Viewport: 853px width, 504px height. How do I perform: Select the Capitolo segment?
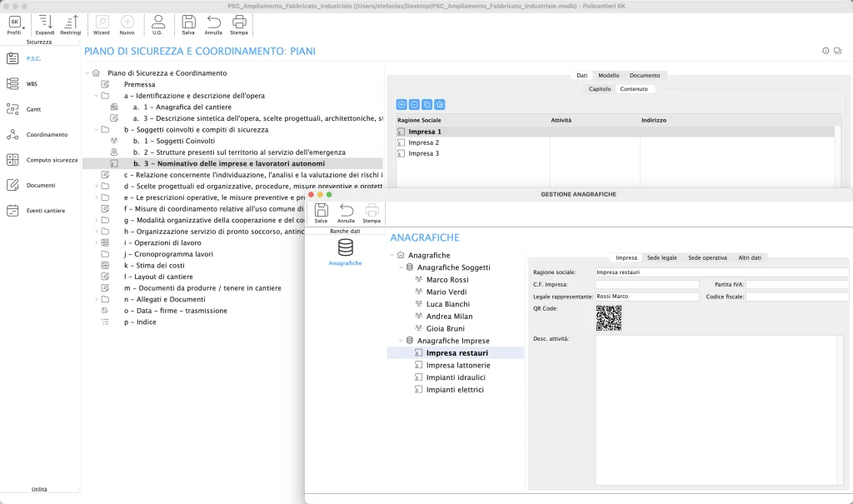(600, 88)
